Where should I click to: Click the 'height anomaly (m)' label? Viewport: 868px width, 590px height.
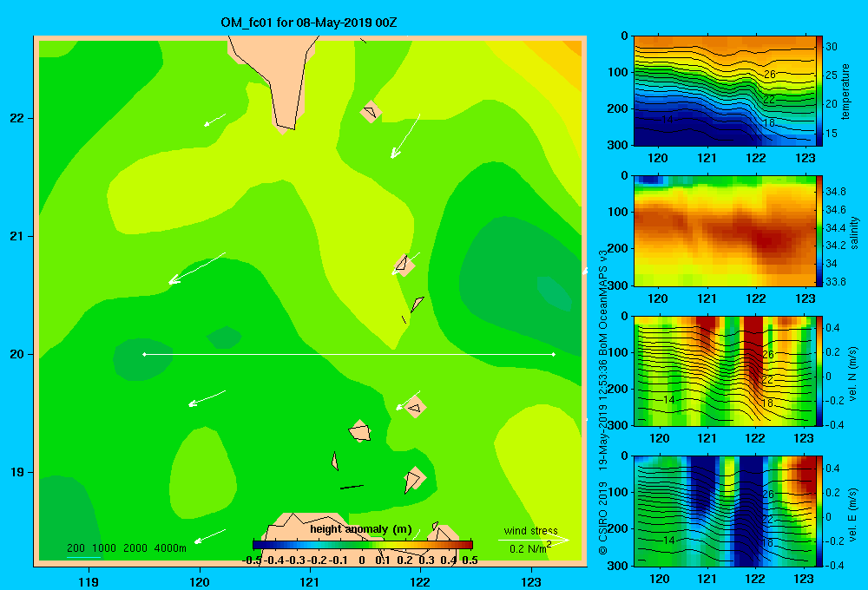point(361,529)
